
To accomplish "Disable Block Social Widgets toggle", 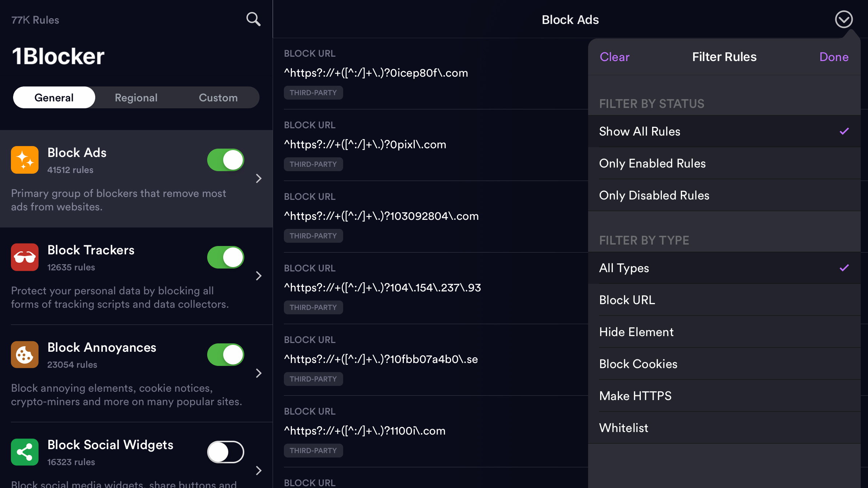I will click(x=225, y=452).
